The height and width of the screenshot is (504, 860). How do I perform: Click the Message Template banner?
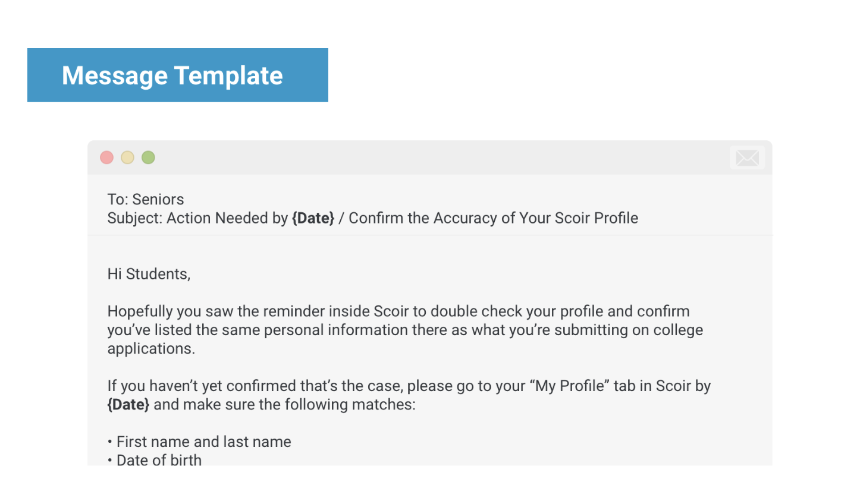tap(178, 75)
